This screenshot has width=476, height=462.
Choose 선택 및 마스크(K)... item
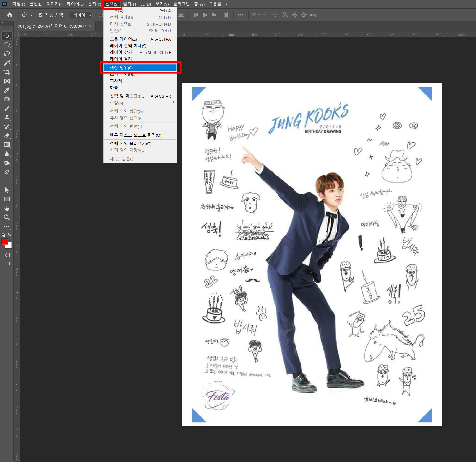pos(140,96)
